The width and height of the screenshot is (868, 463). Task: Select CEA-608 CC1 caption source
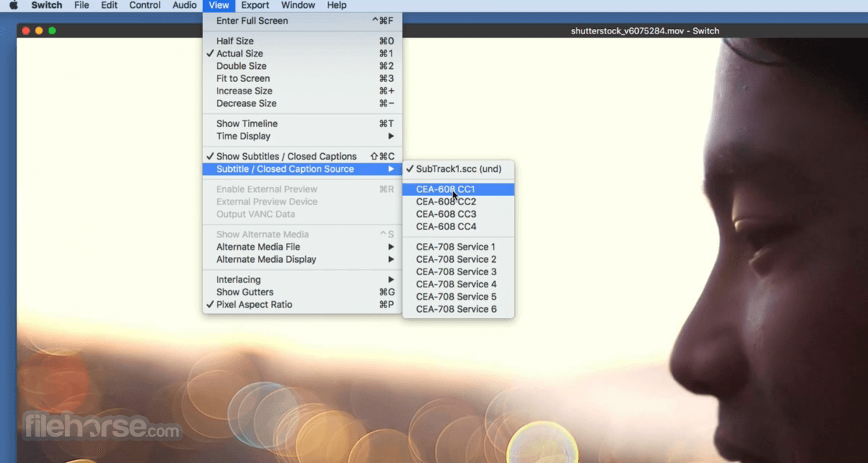[x=458, y=189]
